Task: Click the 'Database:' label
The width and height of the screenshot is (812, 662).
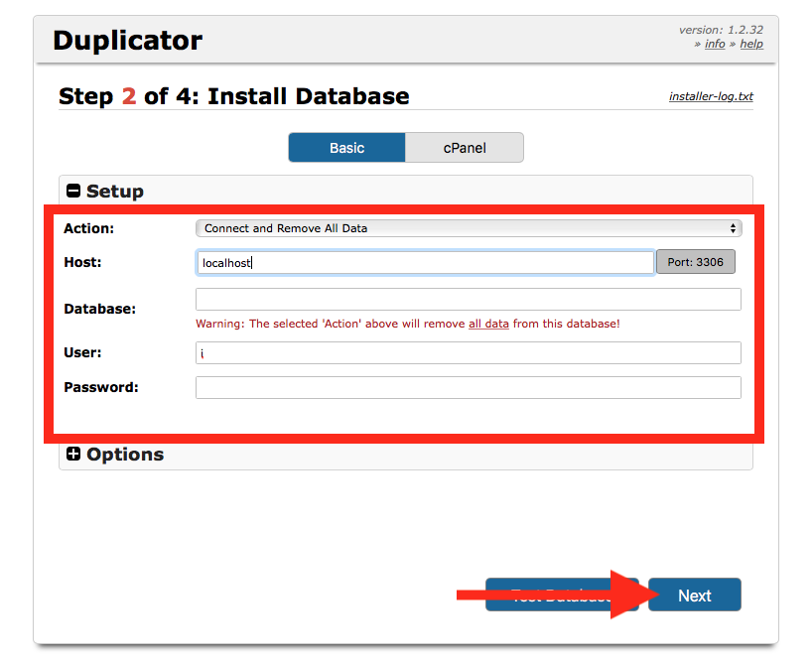Action: click(x=100, y=309)
